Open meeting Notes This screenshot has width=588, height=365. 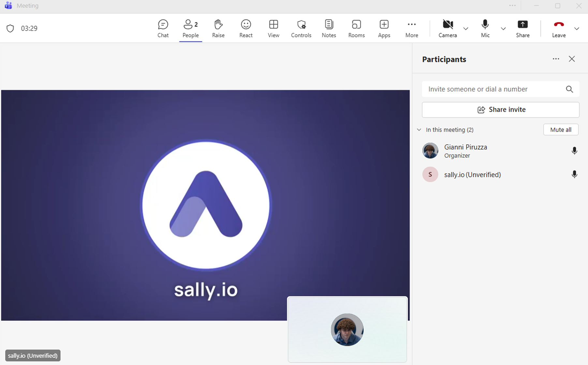(329, 28)
